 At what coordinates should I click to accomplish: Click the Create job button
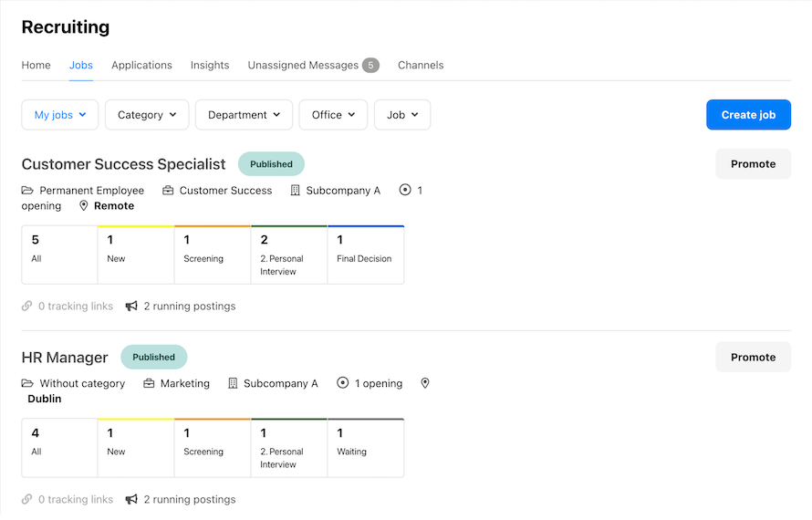point(748,115)
